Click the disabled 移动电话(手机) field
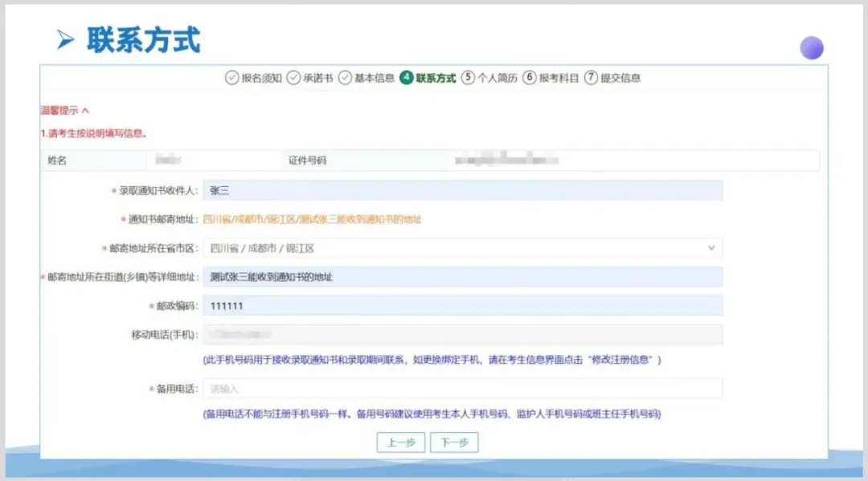The height and width of the screenshot is (481, 868). 463,335
